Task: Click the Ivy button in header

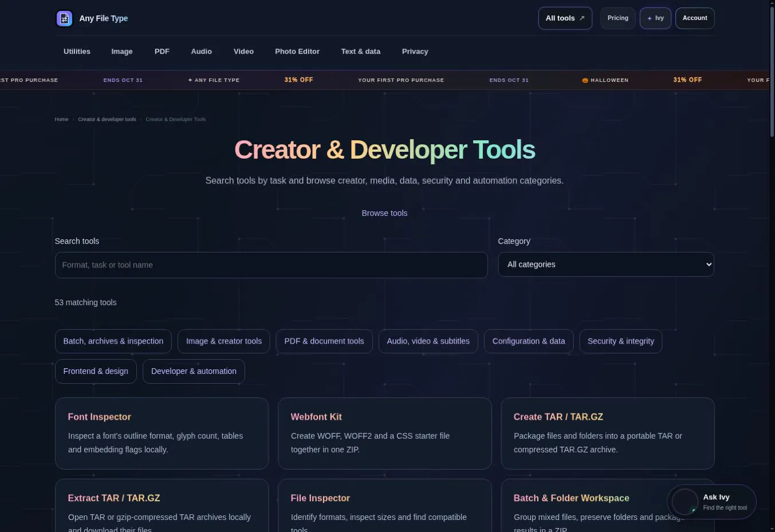Action: 655,18
